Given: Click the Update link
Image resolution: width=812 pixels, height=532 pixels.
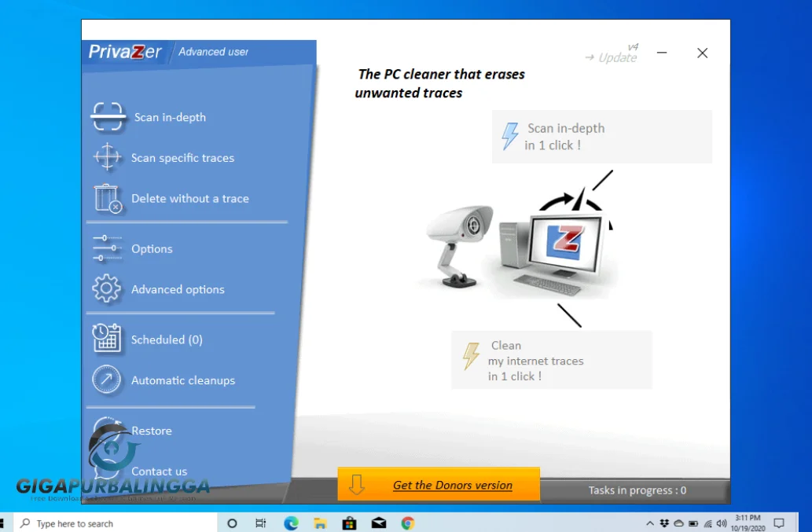Looking at the screenshot, I should 611,57.
